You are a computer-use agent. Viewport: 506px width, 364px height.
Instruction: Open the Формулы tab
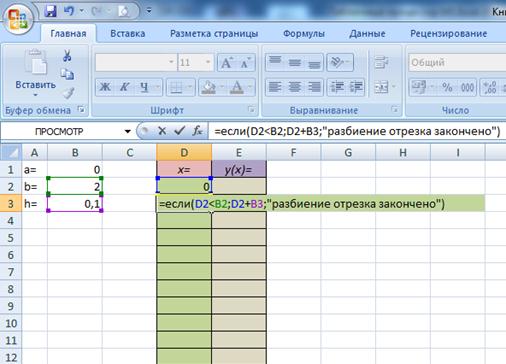[x=304, y=34]
